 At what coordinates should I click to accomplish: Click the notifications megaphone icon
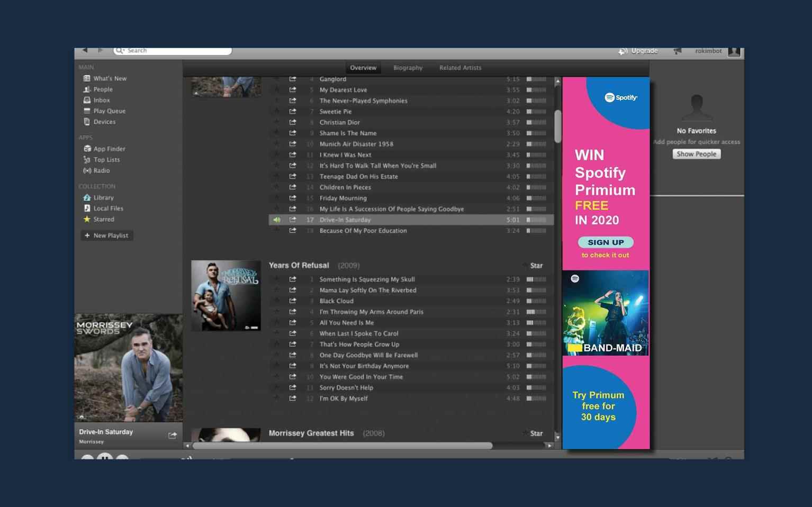click(x=677, y=51)
